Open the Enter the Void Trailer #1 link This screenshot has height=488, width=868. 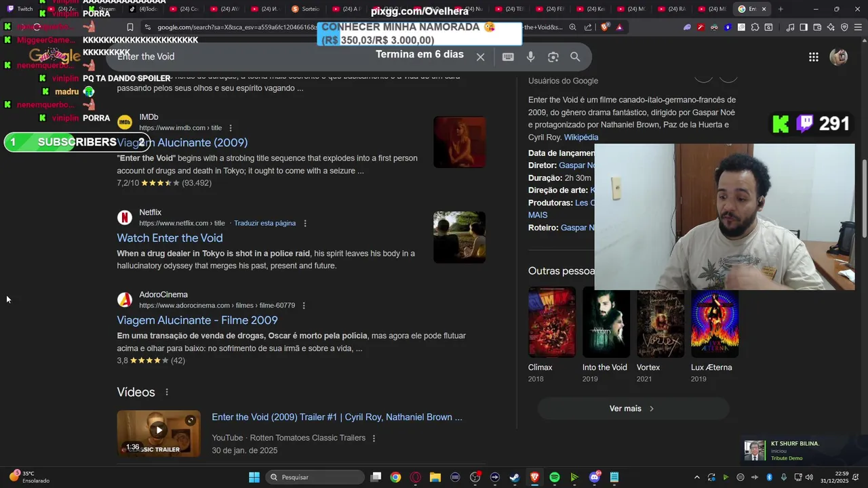tap(337, 418)
